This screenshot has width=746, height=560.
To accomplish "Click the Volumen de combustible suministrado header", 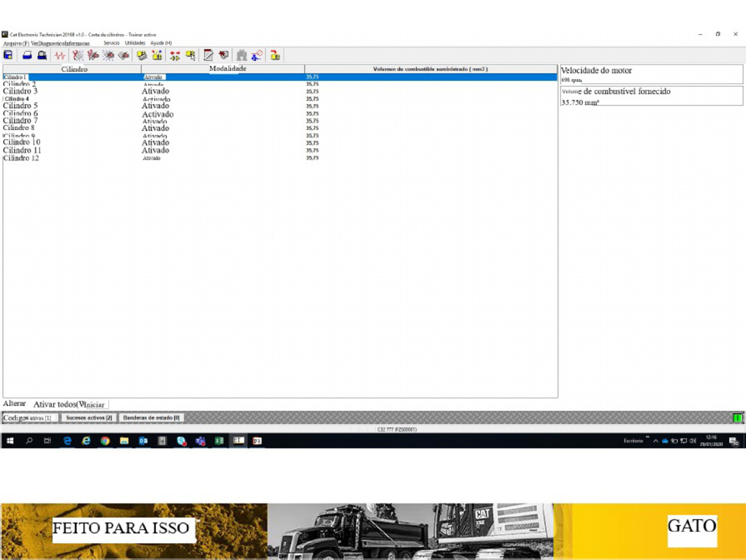I will click(x=431, y=69).
